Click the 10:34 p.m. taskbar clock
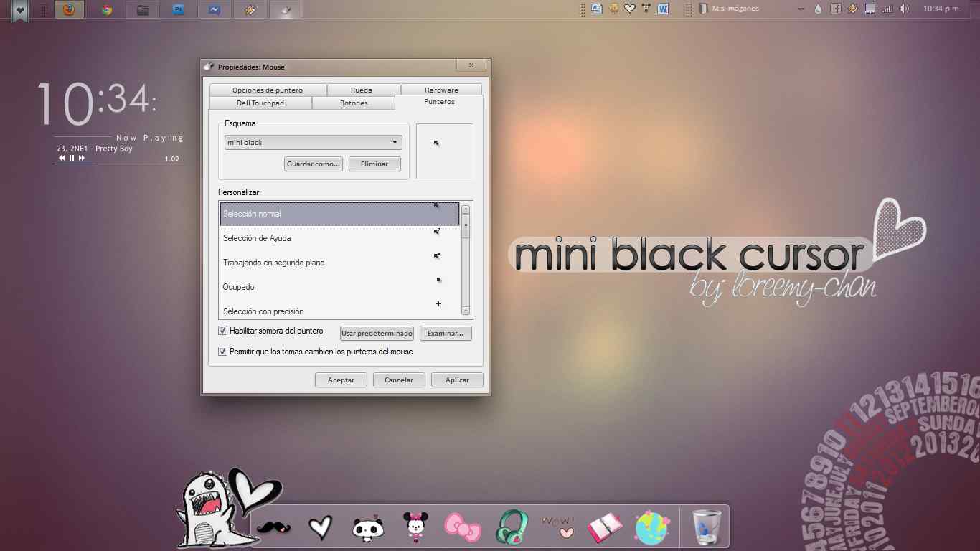Viewport: 980px width, 551px height. pos(942,9)
